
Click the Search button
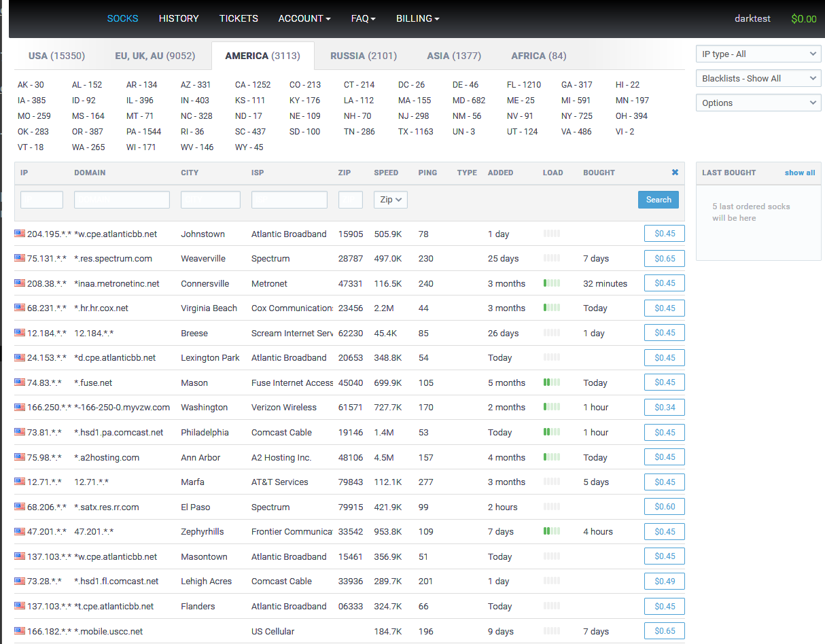point(658,199)
